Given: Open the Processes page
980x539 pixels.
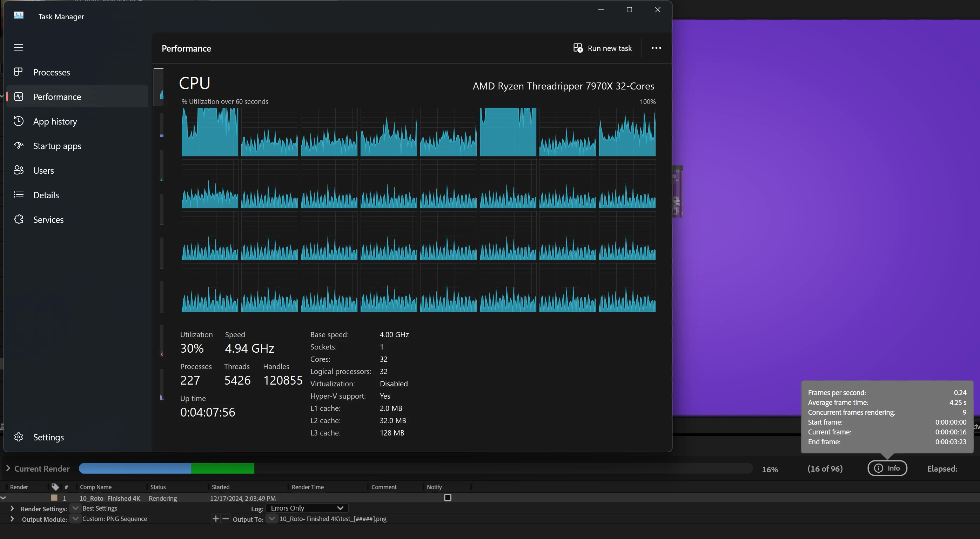Looking at the screenshot, I should (x=51, y=72).
